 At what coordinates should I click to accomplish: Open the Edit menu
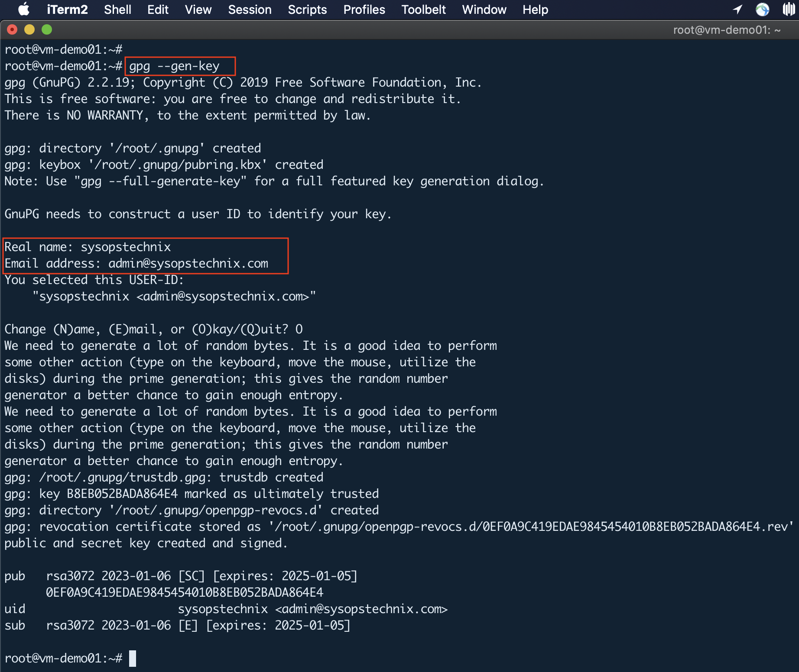pyautogui.click(x=158, y=10)
